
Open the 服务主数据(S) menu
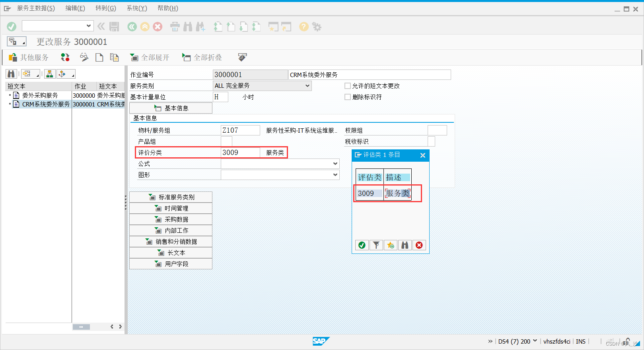[36, 8]
